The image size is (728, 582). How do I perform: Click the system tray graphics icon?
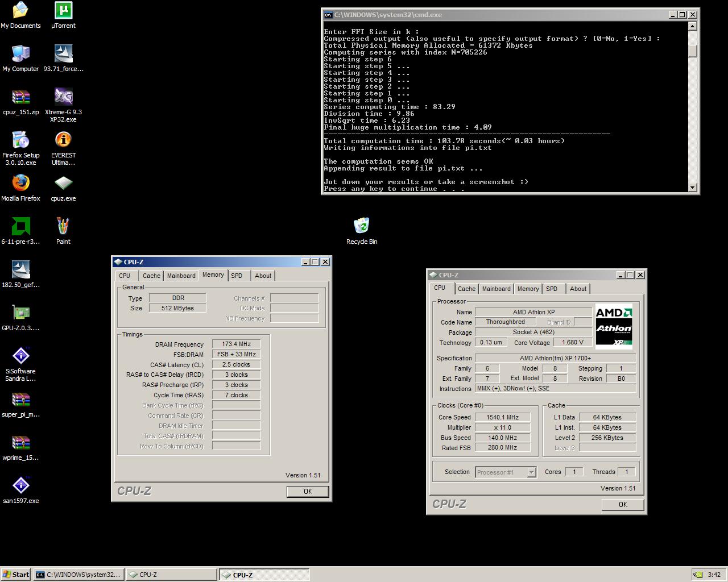(x=698, y=575)
